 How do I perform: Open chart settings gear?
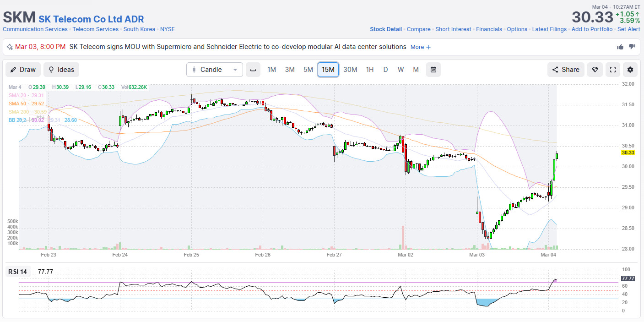(630, 70)
